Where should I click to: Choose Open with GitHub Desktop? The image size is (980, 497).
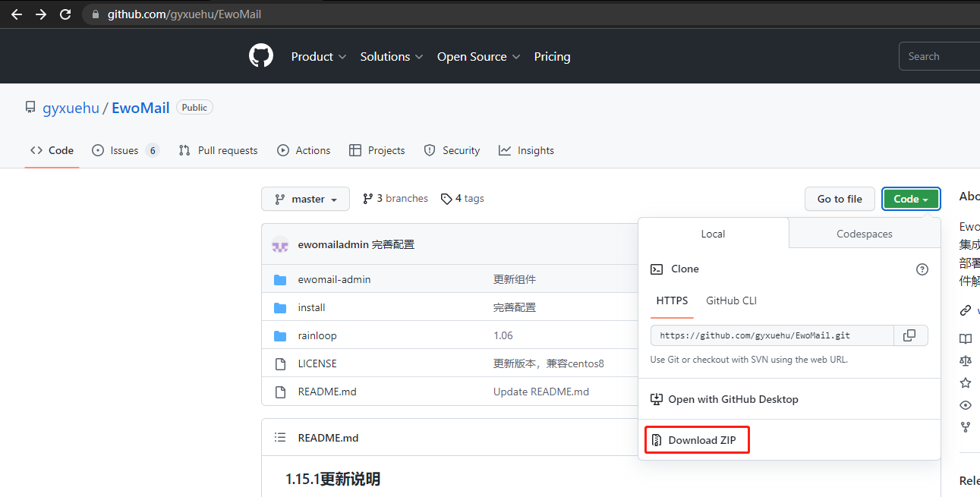[x=725, y=399]
